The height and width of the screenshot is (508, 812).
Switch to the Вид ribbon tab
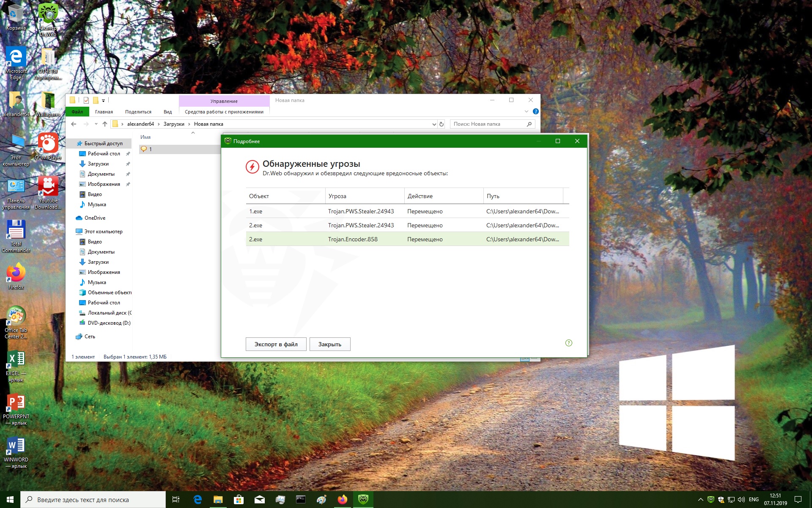coord(167,112)
